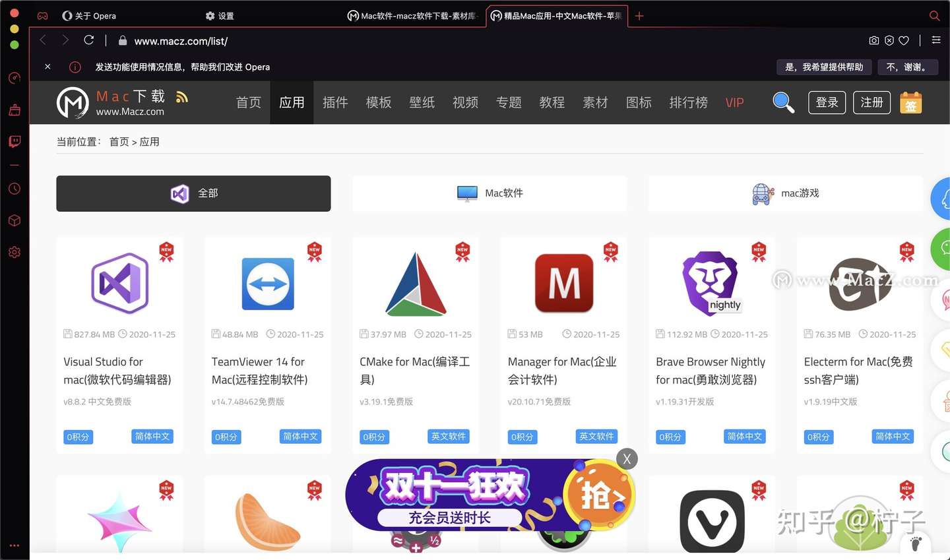Open the TeamViewer 14 app thumbnail
The height and width of the screenshot is (560, 950).
click(268, 284)
